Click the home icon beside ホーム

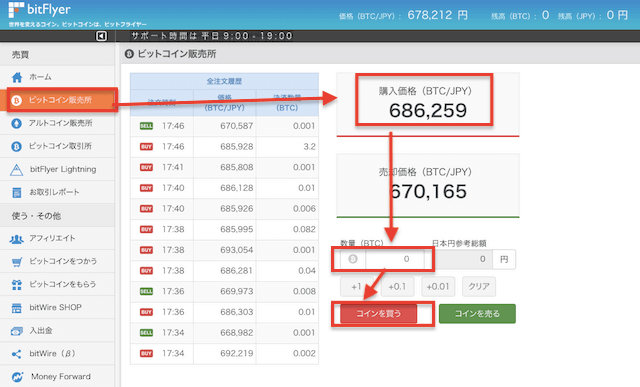coord(17,77)
